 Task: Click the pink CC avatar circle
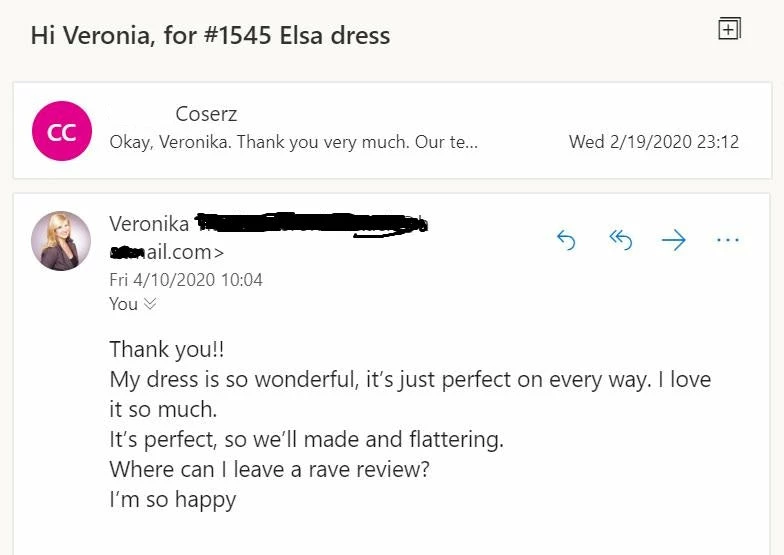[62, 132]
